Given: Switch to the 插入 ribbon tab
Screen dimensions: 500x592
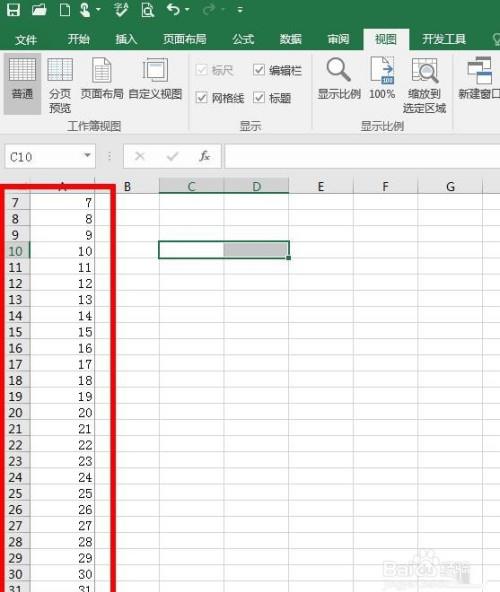Looking at the screenshot, I should [126, 39].
